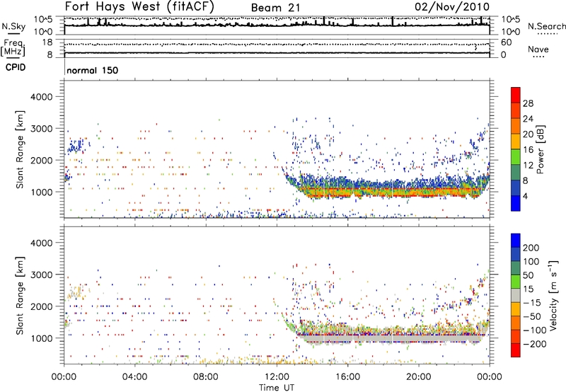Click the dark blue bottom segment of the power colorbar
The height and width of the screenshot is (392, 566).
pyautogui.click(x=516, y=203)
